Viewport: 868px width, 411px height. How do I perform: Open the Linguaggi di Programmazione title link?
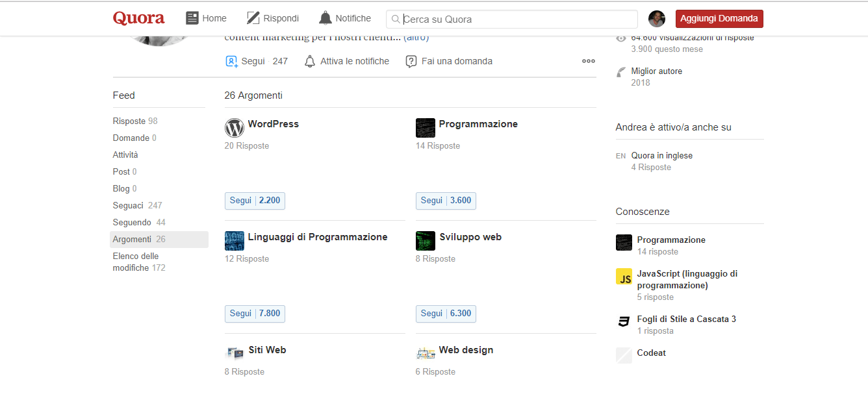318,237
